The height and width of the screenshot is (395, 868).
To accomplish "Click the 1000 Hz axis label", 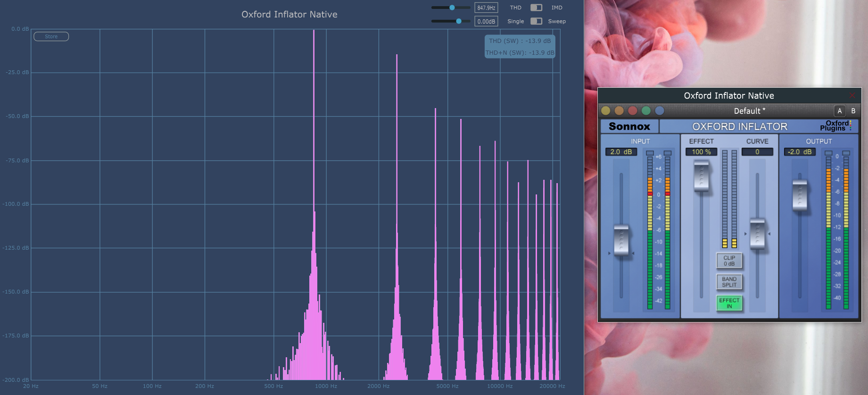I will (326, 386).
